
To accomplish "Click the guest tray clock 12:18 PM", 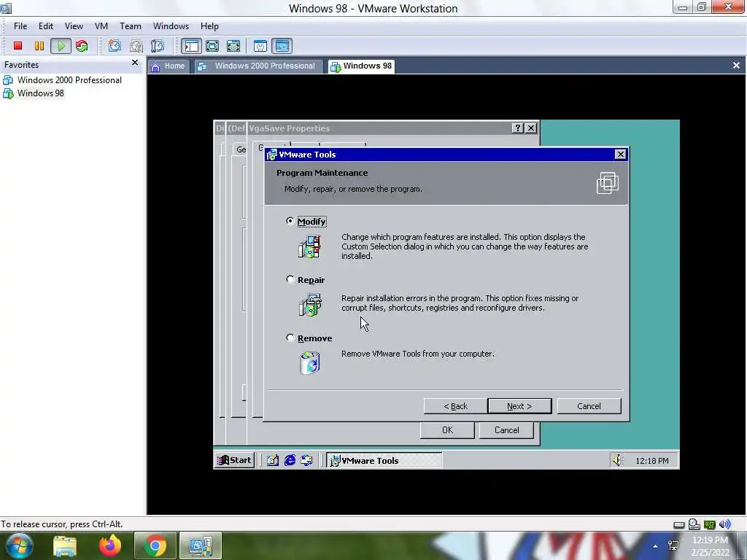I will pyautogui.click(x=651, y=461).
